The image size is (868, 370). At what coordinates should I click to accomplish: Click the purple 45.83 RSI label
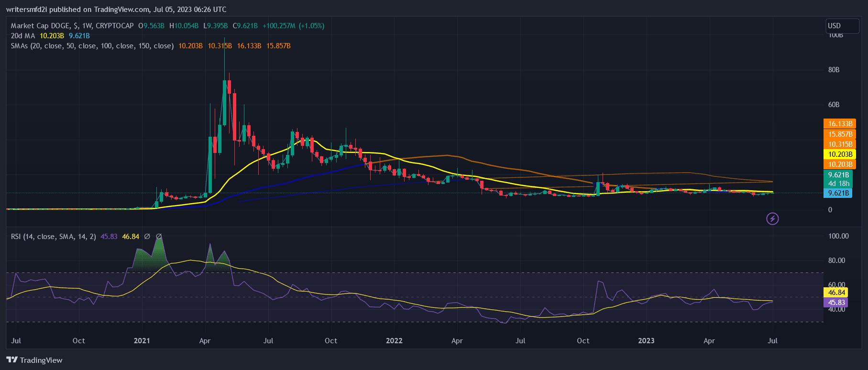tap(836, 303)
